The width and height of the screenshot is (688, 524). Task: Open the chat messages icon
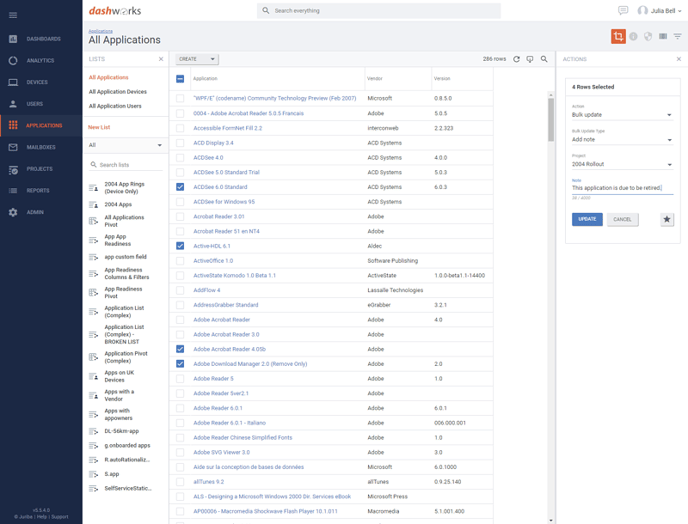click(623, 11)
